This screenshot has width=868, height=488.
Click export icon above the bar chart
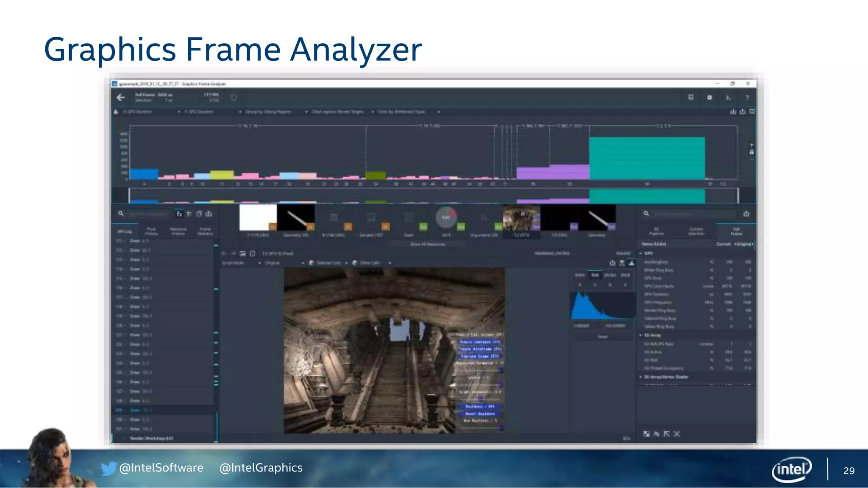743,112
